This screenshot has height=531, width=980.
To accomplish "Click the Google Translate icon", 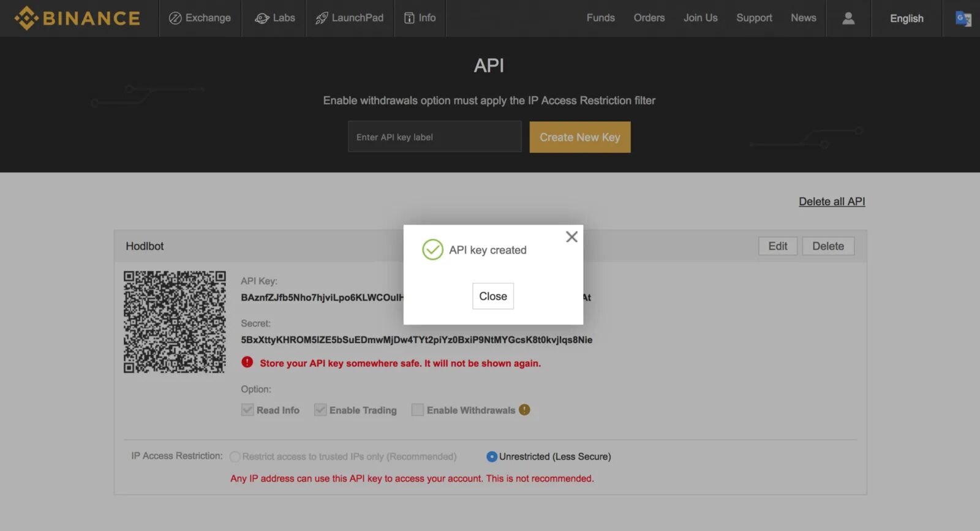I will [963, 18].
